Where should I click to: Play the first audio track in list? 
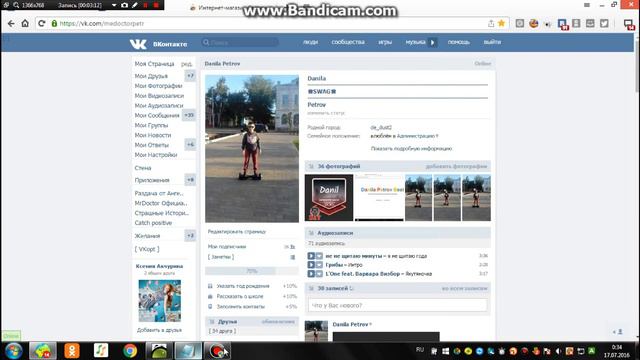[311, 256]
